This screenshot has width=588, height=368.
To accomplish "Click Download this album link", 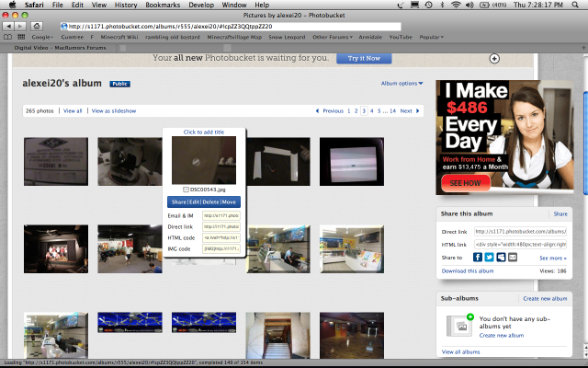I will click(x=468, y=270).
